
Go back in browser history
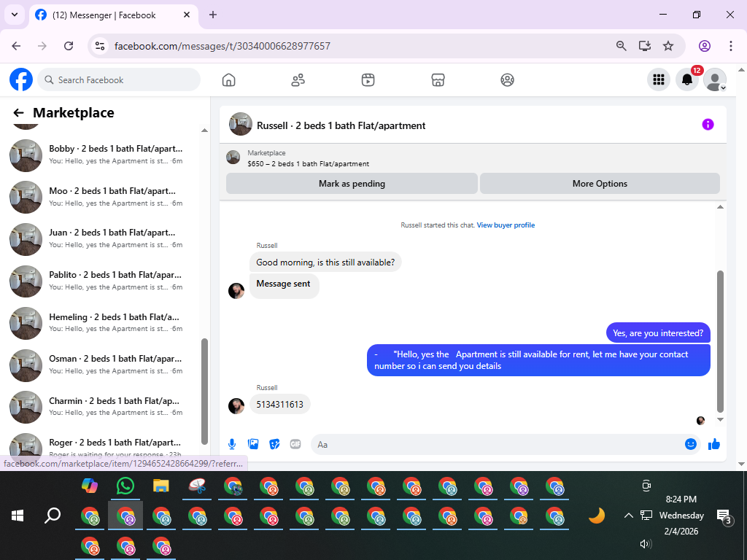pos(16,46)
